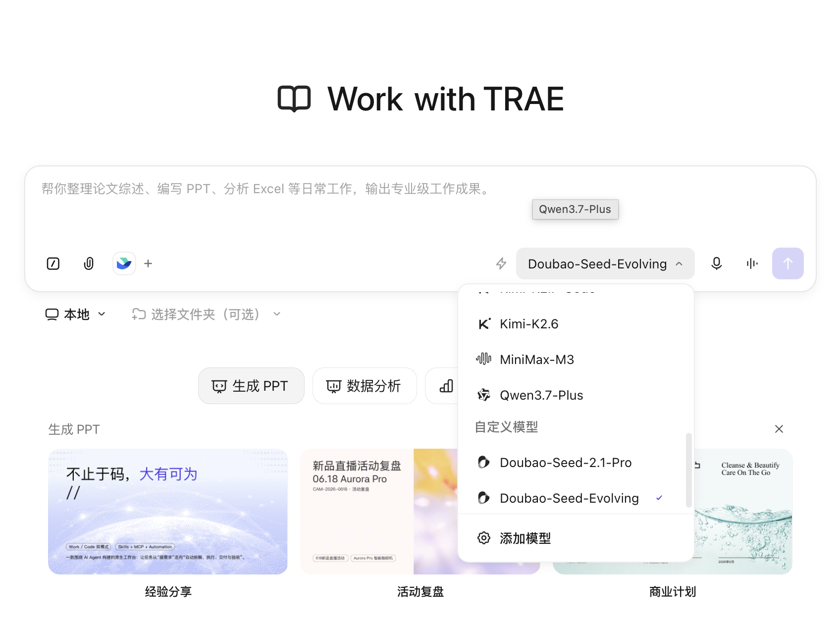Add a tool with the plus icon
The image size is (840, 625).
click(x=148, y=263)
